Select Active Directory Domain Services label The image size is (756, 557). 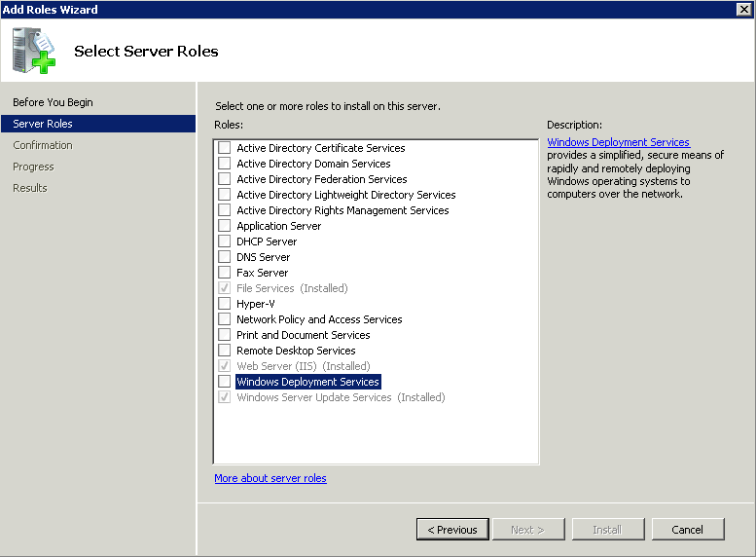point(313,164)
